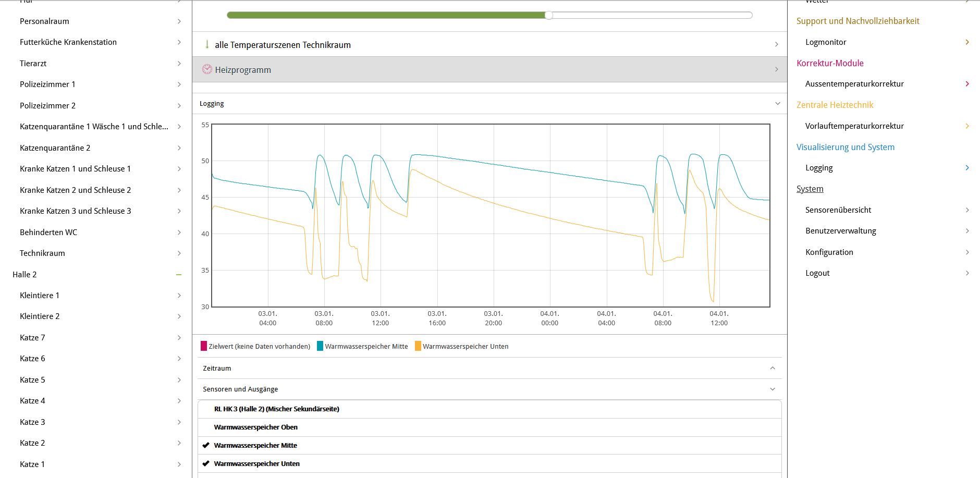Viewport: 980px width, 478px height.
Task: Select Katze 3 room
Action: click(x=32, y=422)
